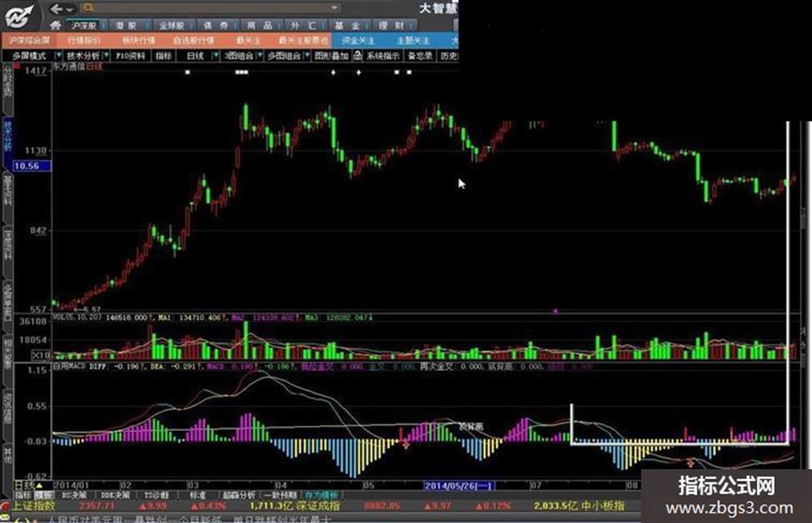This screenshot has width=812, height=523.
Task: Click the search magnifier icon
Action: (x=89, y=7)
